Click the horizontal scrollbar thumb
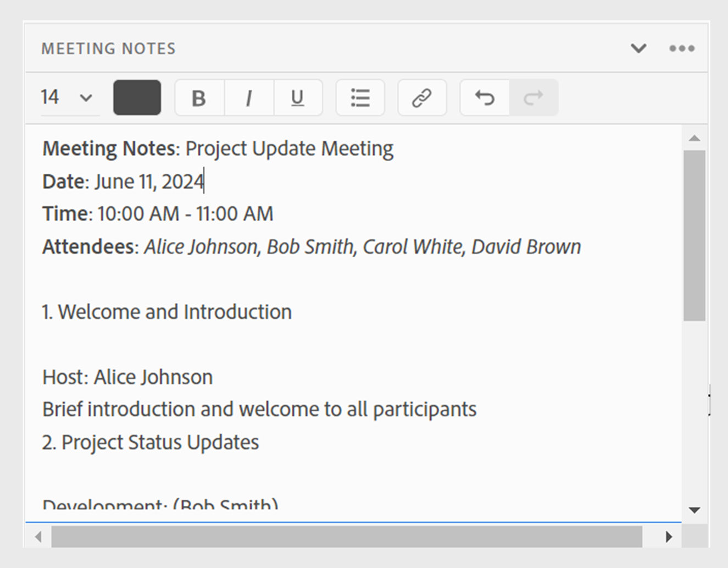 click(x=347, y=537)
